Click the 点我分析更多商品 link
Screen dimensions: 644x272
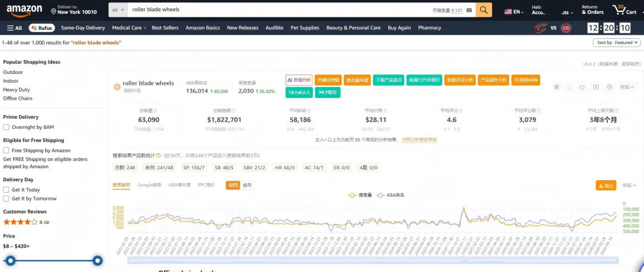pos(419,140)
